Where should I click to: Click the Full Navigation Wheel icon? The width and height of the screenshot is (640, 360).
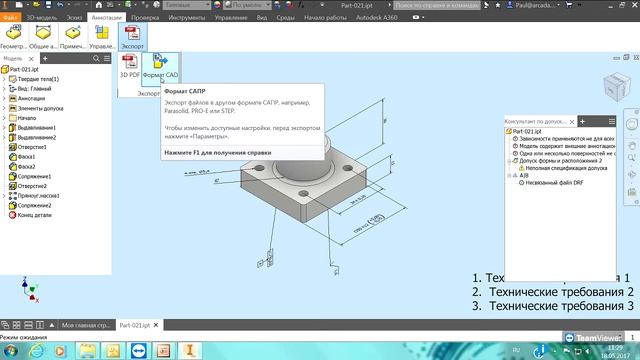coord(631,124)
